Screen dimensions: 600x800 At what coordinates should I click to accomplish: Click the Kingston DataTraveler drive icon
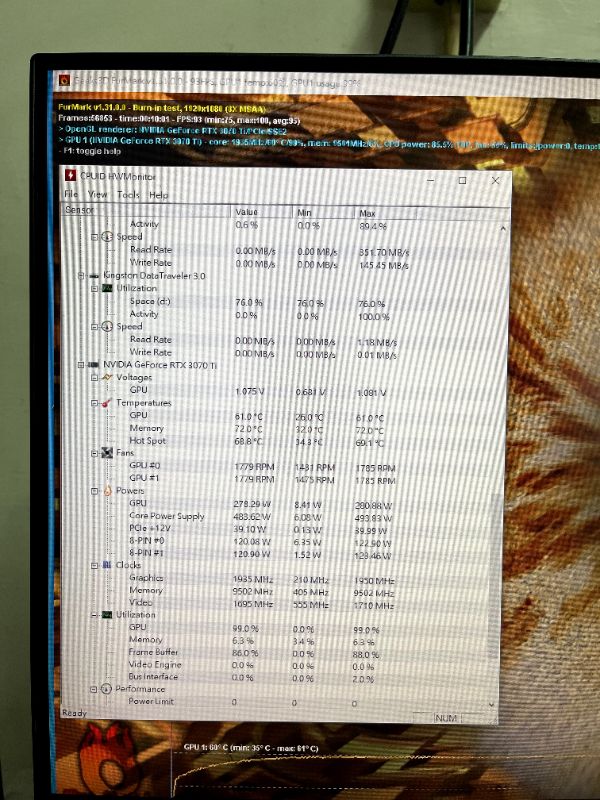[94, 276]
